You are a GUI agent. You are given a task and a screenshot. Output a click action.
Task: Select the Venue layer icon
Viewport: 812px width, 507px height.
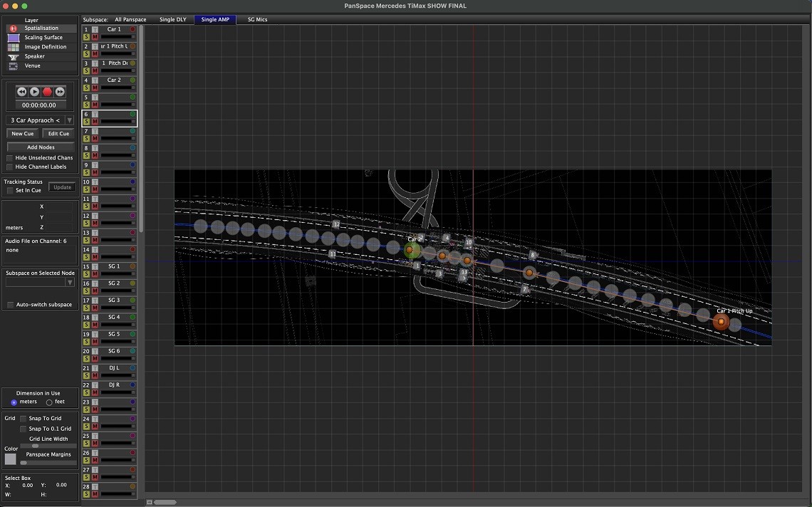point(14,66)
